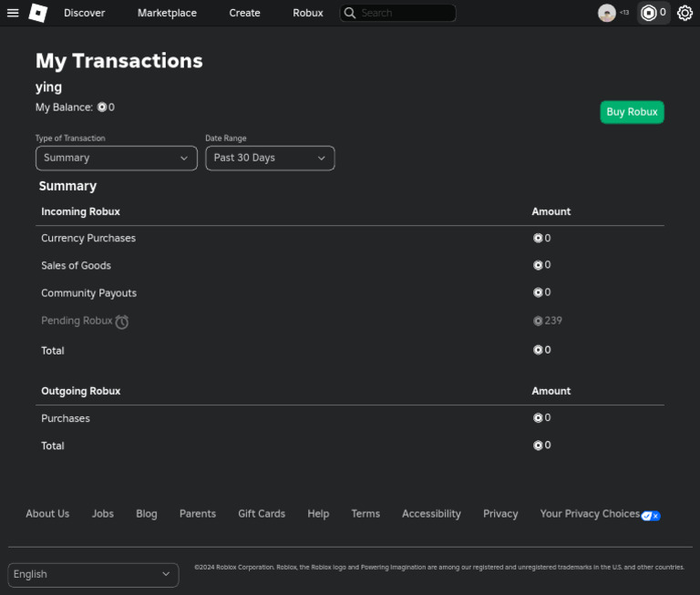
Task: Open the settings gear icon
Action: click(685, 13)
